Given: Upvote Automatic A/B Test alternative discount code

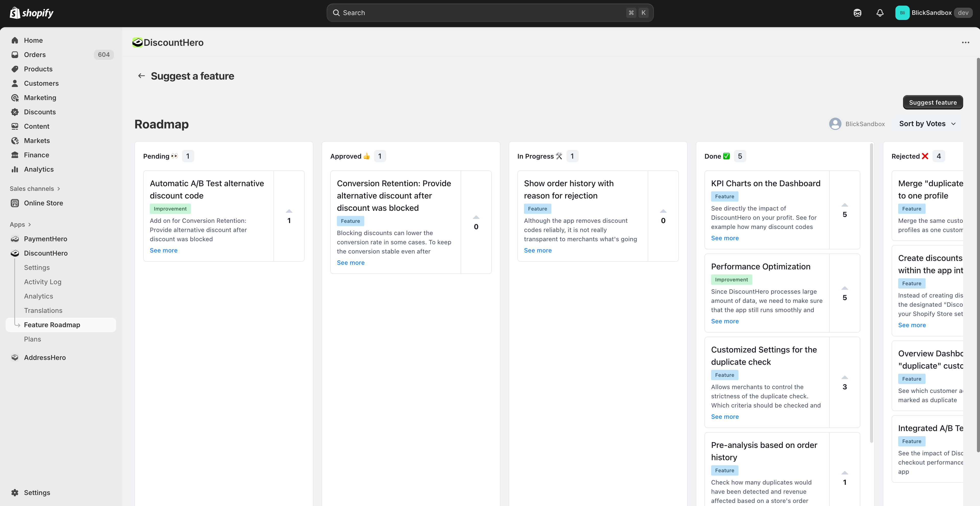Looking at the screenshot, I should (289, 211).
